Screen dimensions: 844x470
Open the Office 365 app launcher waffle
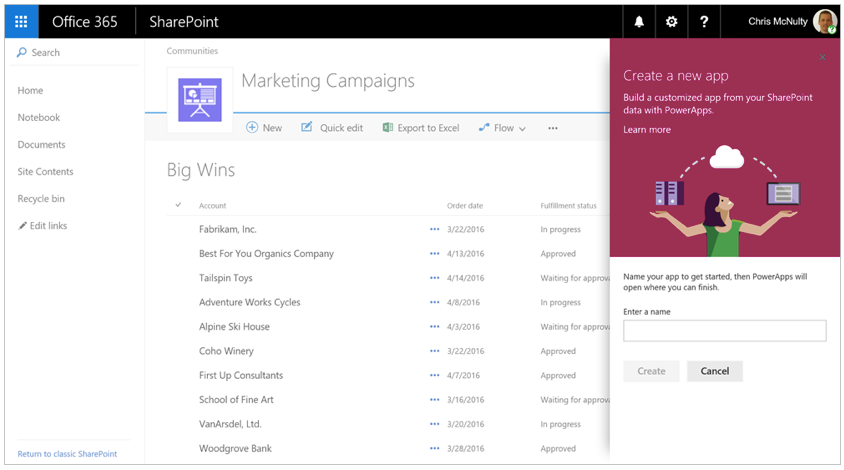point(21,21)
